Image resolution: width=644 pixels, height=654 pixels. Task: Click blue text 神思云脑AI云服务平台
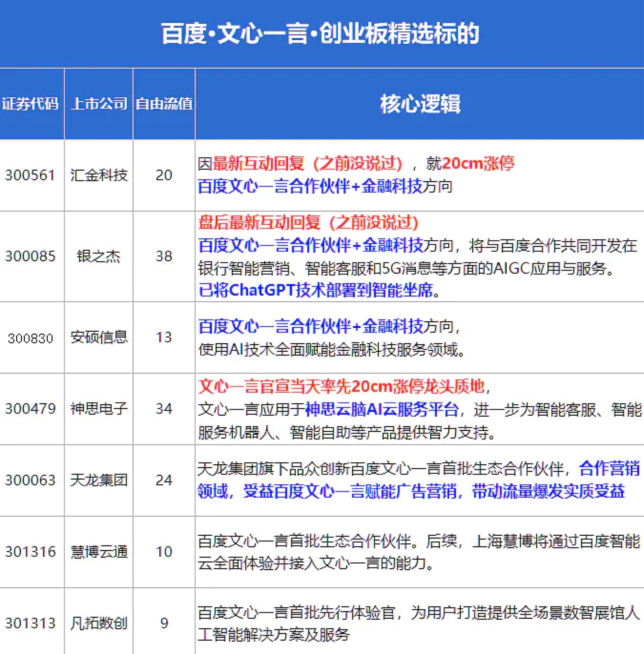pyautogui.click(x=382, y=410)
